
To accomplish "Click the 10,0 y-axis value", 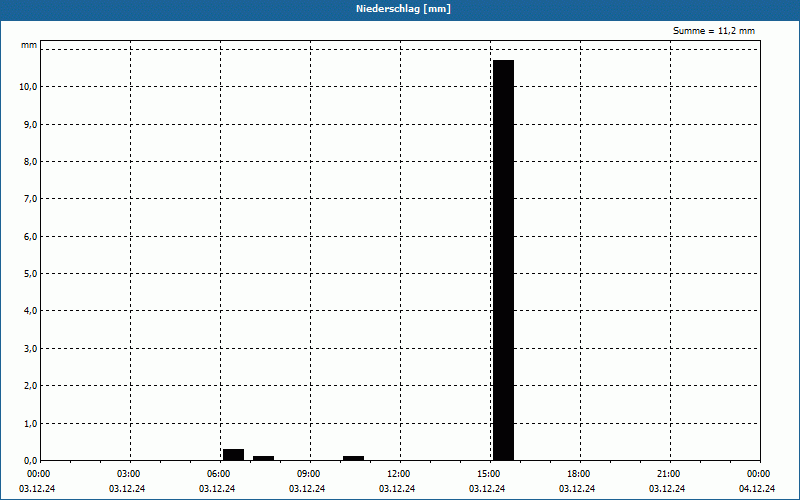I will [29, 87].
